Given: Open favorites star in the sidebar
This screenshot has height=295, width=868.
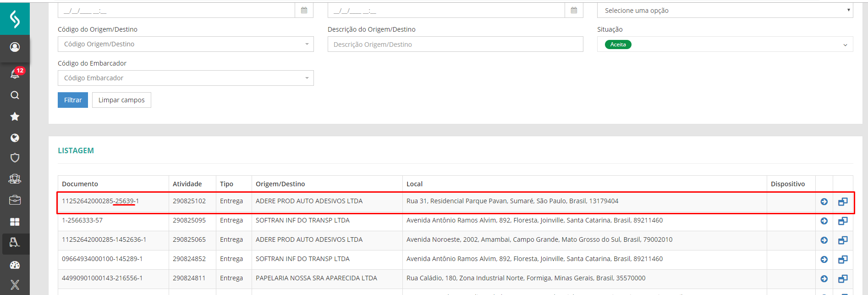Looking at the screenshot, I should 15,117.
